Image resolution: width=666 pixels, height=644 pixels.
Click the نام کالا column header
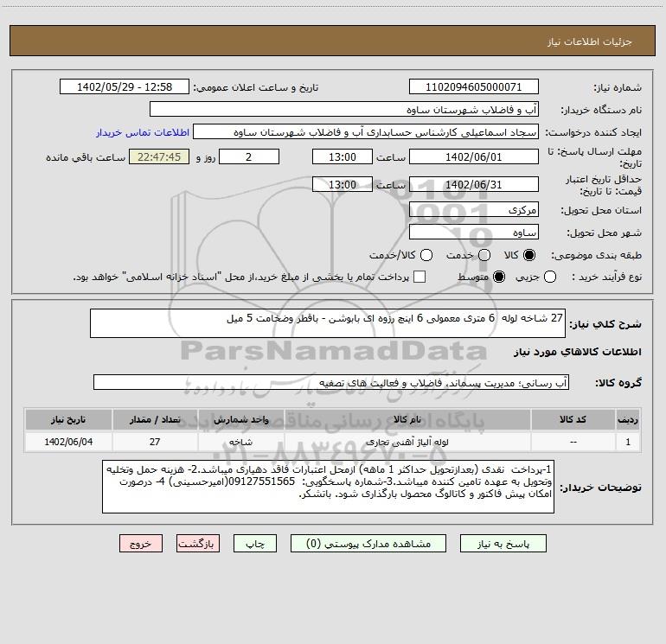click(407, 419)
